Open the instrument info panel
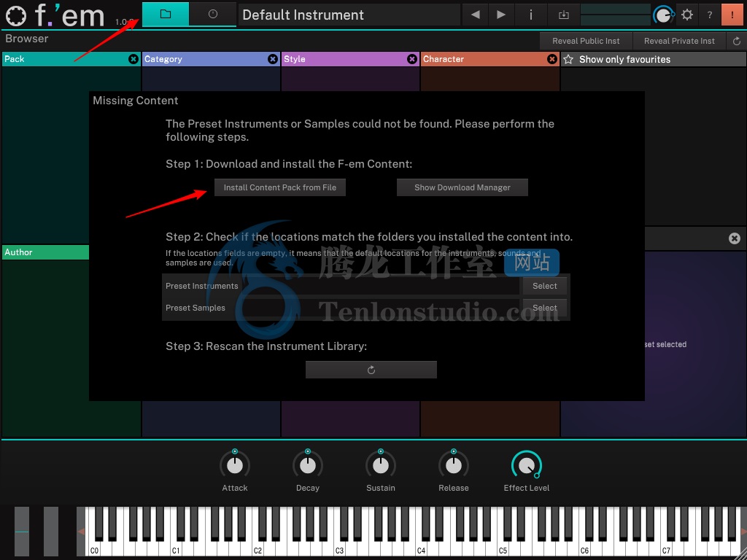The height and width of the screenshot is (560, 747). click(530, 15)
